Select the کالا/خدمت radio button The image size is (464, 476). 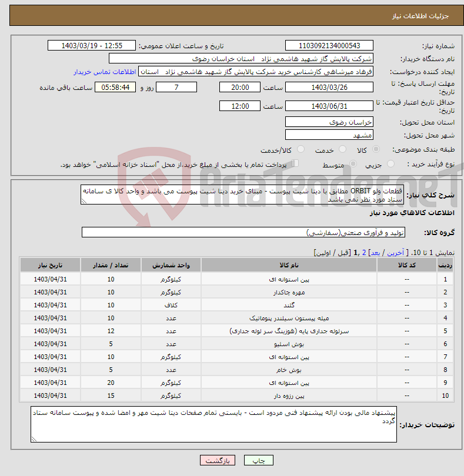click(x=301, y=149)
